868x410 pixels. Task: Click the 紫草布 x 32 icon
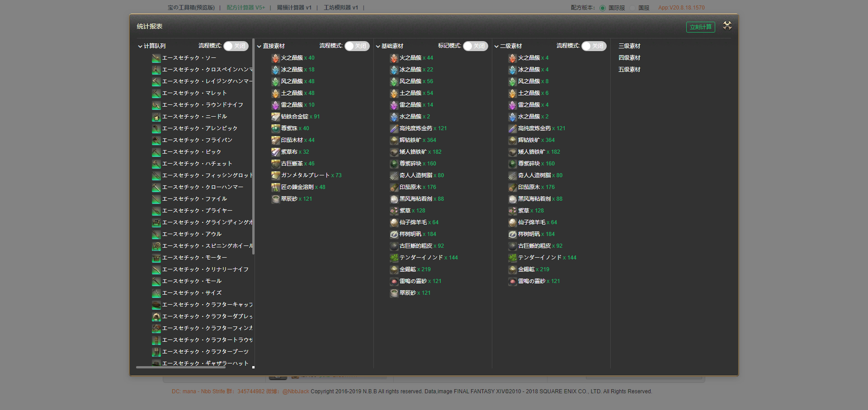point(275,152)
